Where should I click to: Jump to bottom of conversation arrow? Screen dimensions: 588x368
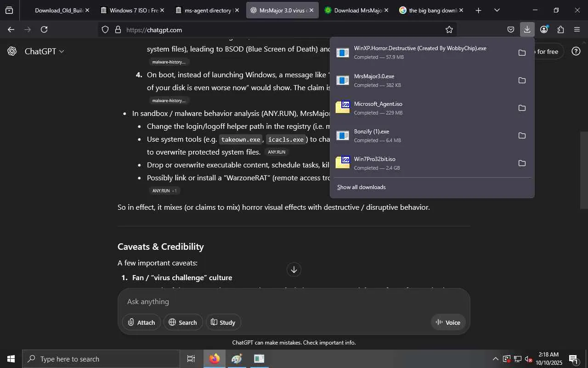(294, 270)
